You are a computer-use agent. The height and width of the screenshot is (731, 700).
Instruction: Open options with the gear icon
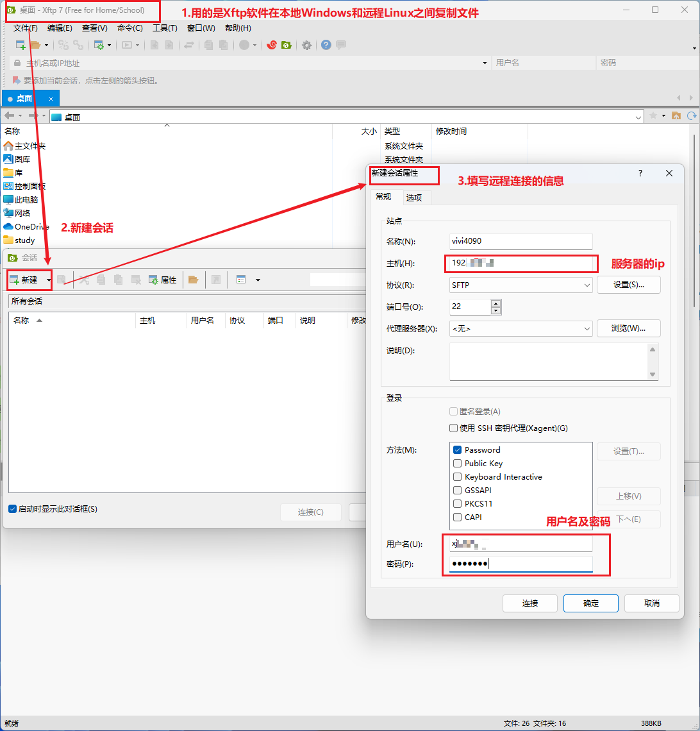click(306, 46)
